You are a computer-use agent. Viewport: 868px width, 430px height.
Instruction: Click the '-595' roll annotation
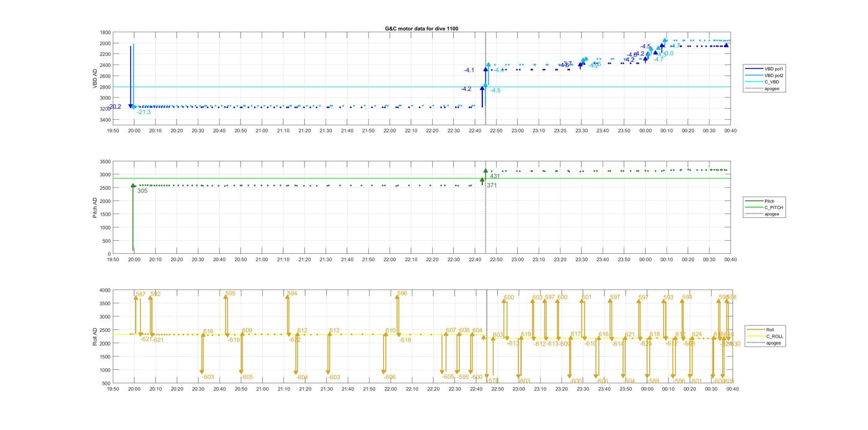coord(463,377)
